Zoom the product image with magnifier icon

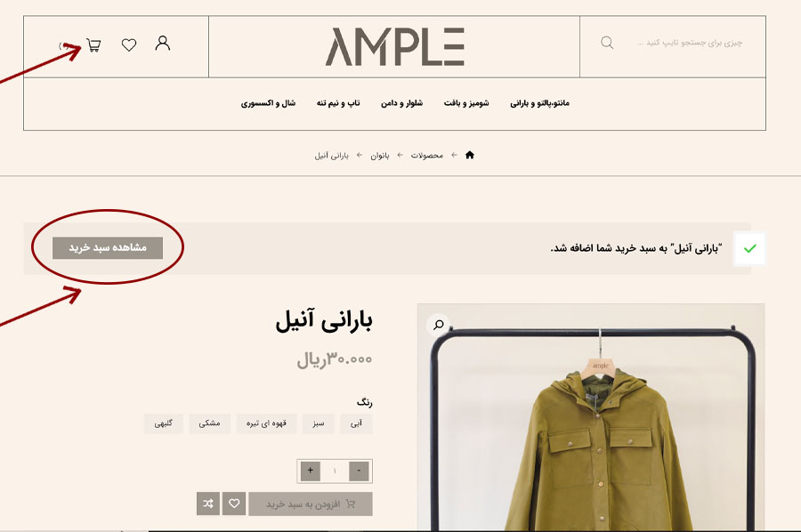438,324
